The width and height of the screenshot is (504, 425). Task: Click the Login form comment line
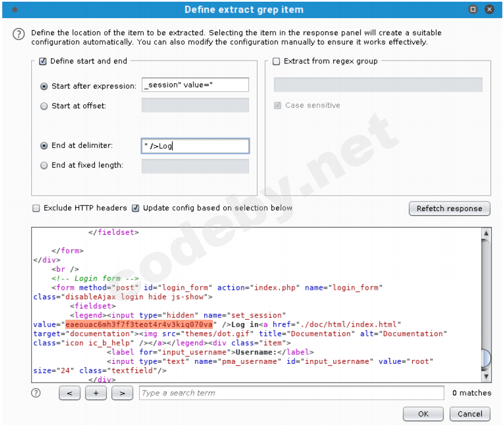point(95,278)
